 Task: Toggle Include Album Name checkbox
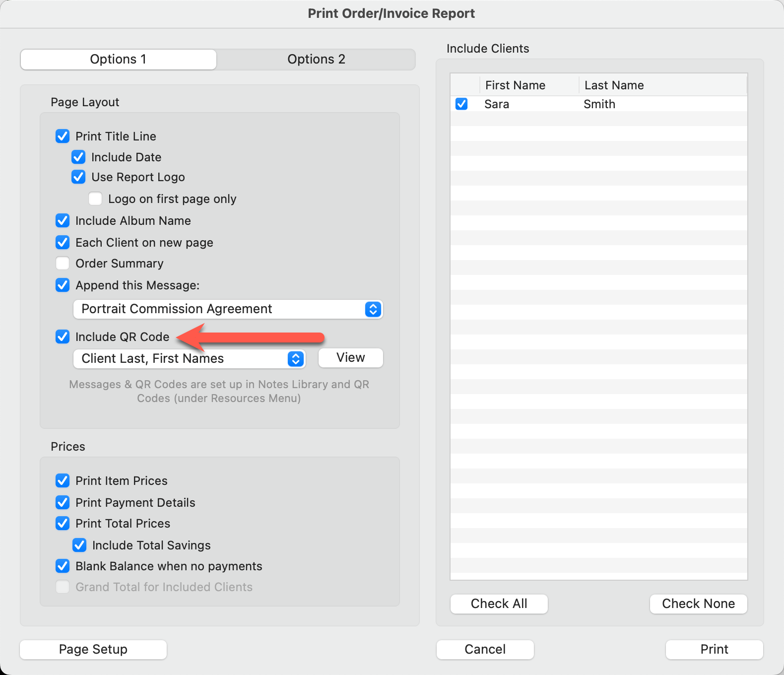[x=63, y=220]
